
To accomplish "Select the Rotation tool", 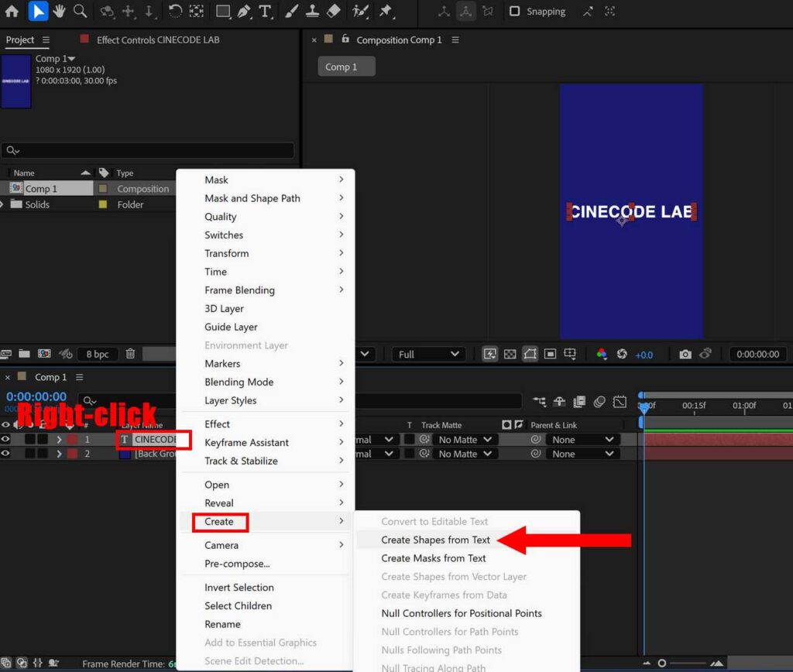I will 175,11.
